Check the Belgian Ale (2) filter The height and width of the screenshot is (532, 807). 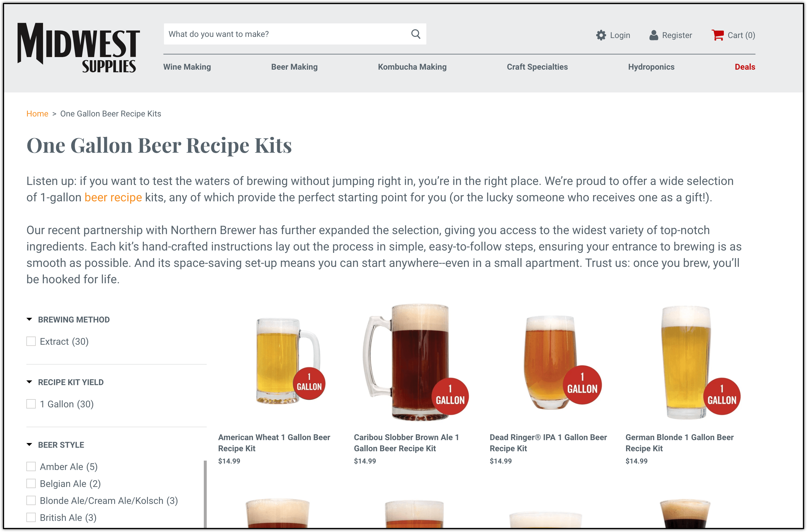click(31, 483)
